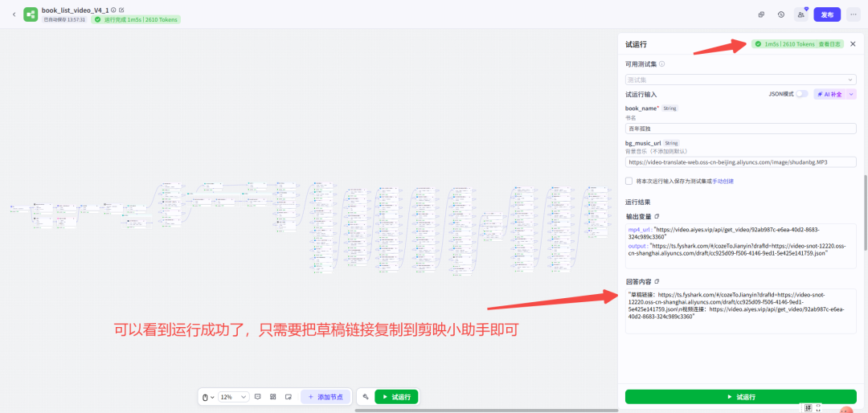Click the bg_music_url input field

coord(741,162)
